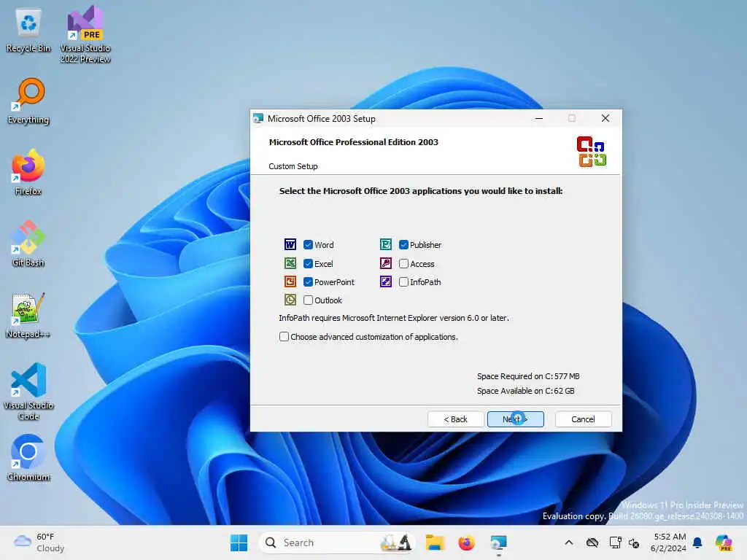Image resolution: width=747 pixels, height=560 pixels.
Task: Click the PowerPoint application icon
Action: [290, 281]
